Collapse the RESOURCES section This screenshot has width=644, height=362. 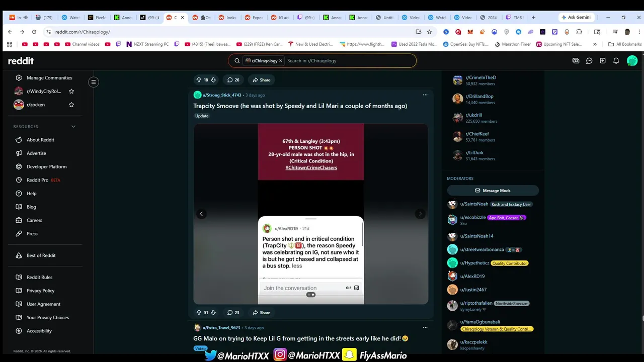coord(73,127)
